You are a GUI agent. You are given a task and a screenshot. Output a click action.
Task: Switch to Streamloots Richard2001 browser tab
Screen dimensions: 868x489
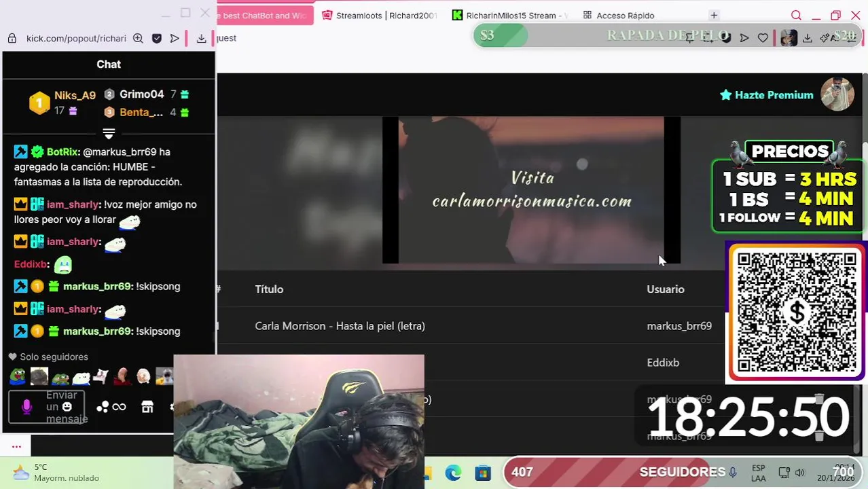380,15
